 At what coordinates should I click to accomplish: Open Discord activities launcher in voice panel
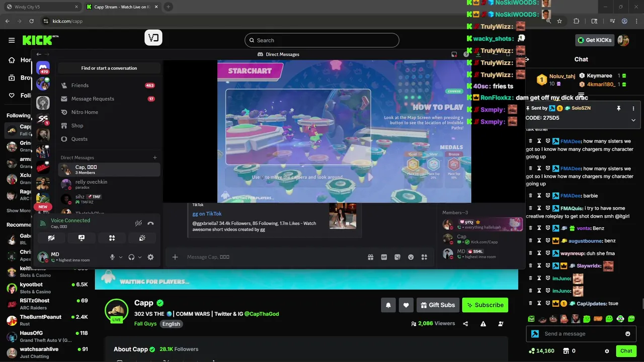[112, 238]
